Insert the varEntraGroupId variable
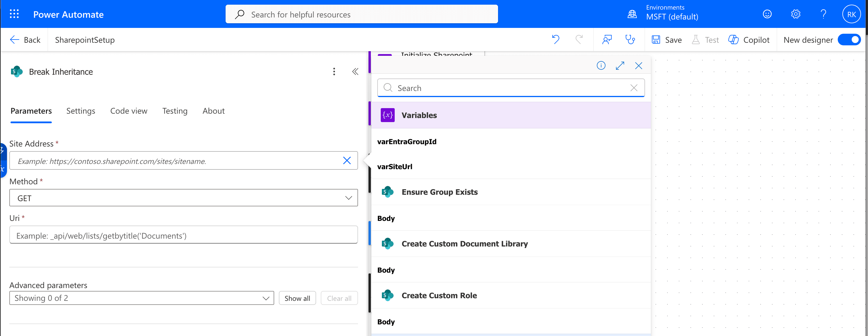The height and width of the screenshot is (336, 868). (x=407, y=141)
